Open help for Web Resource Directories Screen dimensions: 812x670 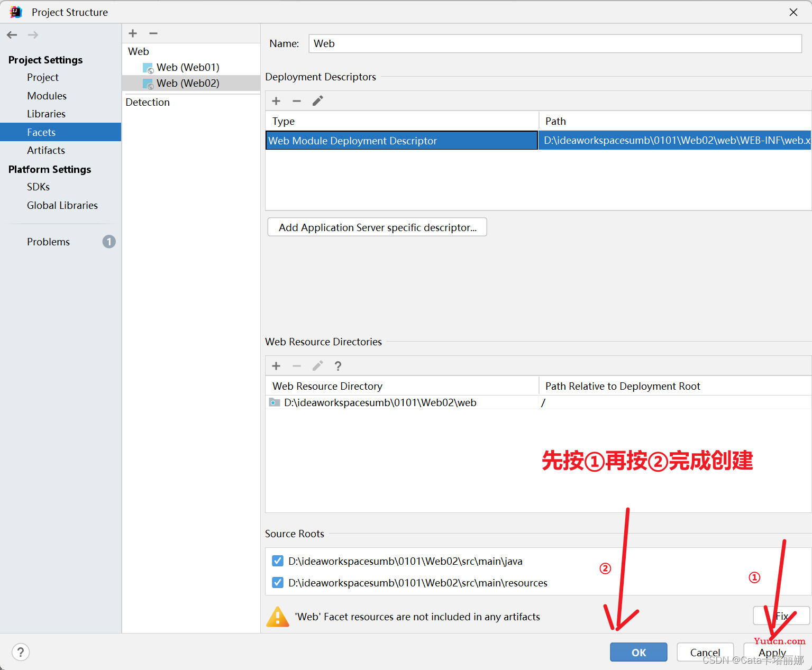(x=338, y=366)
